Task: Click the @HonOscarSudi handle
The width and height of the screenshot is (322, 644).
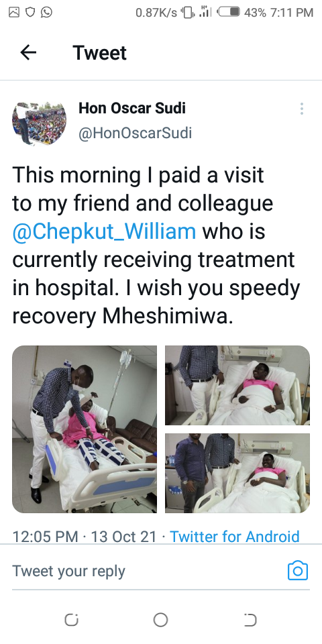Action: [135, 133]
